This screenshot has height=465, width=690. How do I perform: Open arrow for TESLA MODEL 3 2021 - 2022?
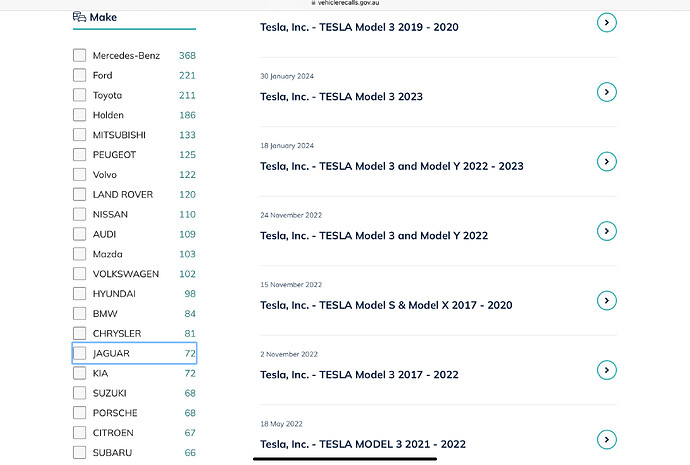(606, 439)
